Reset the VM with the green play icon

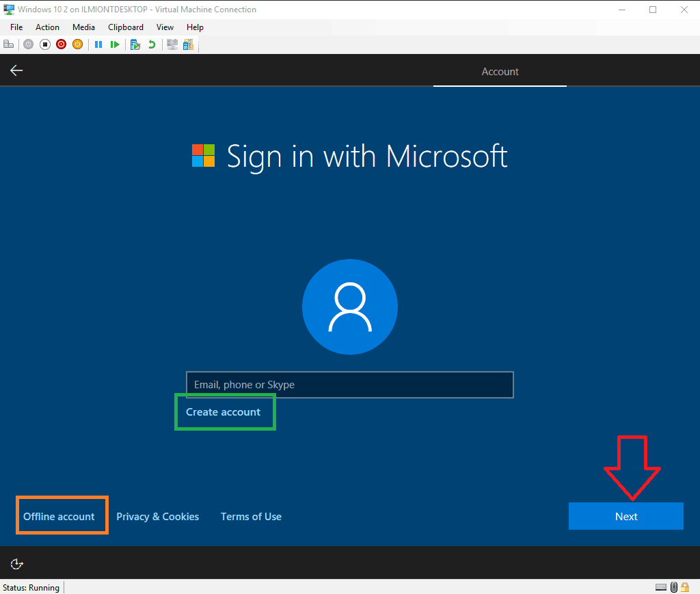click(115, 44)
